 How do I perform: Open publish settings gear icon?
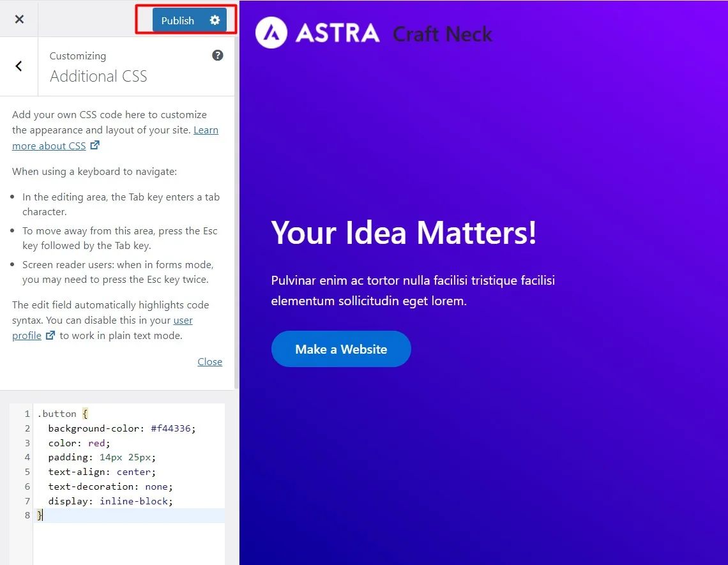(215, 20)
